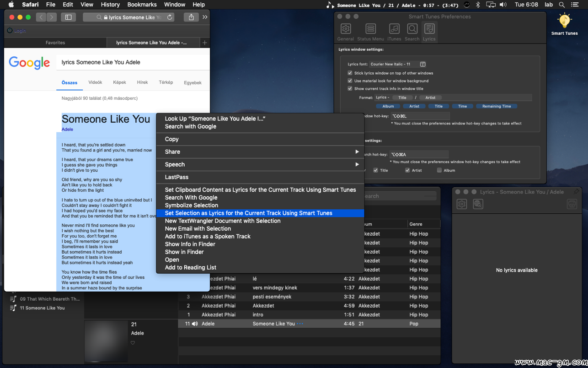Choose Add to Reading List
This screenshot has height=368, width=588.
pos(260,267)
